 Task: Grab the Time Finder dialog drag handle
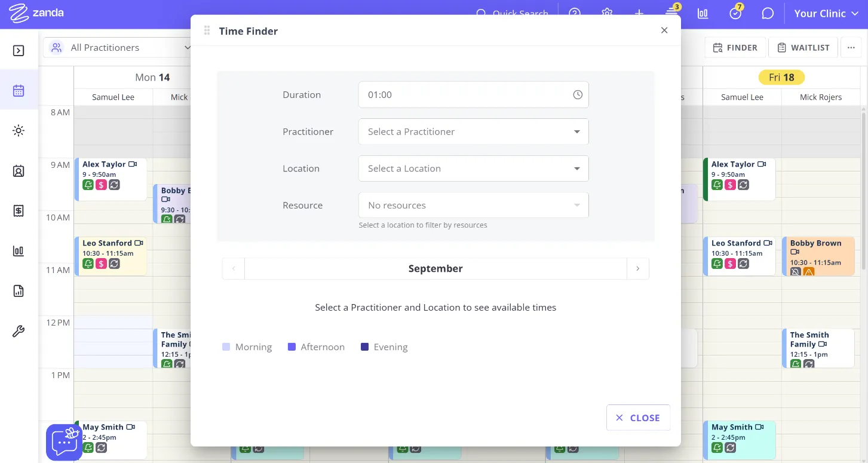[207, 30]
